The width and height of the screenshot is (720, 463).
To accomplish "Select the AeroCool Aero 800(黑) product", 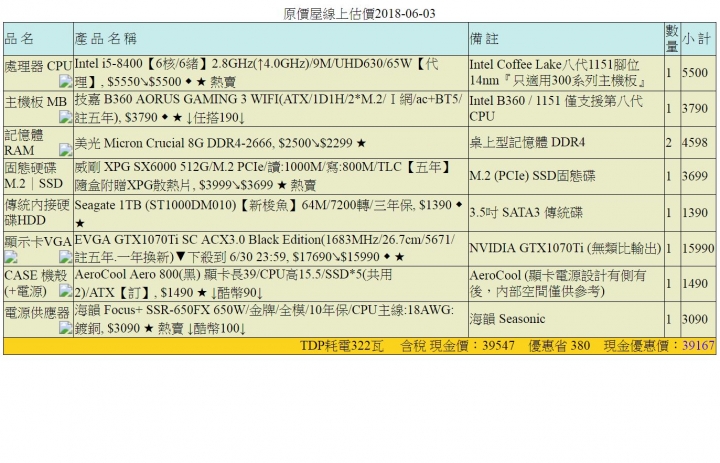I will tap(233, 283).
